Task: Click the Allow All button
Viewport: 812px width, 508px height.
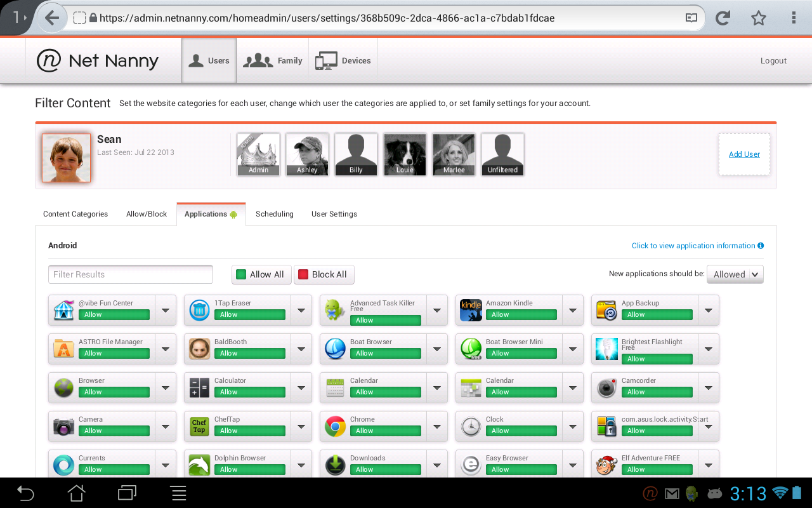Action: click(261, 274)
